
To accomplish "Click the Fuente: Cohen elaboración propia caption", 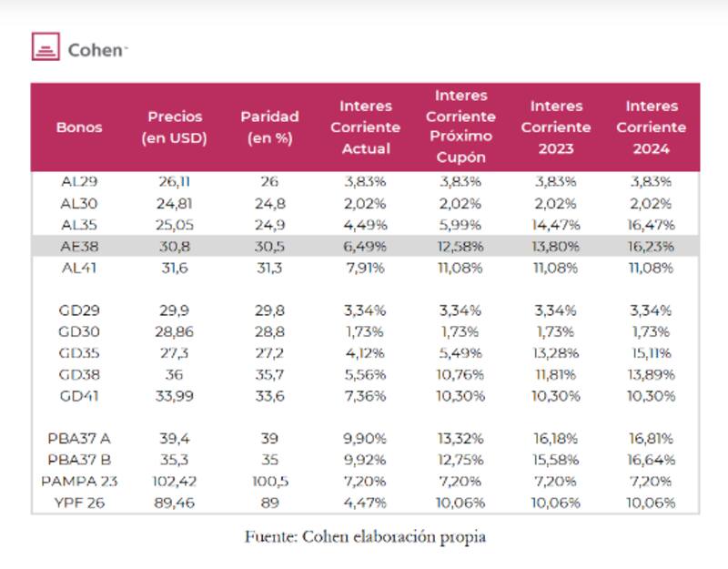I will 364,537.
